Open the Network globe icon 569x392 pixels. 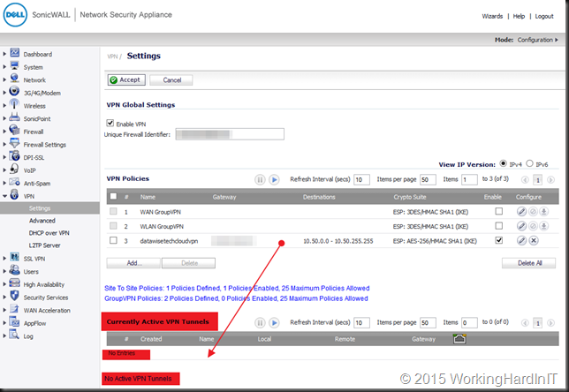coord(14,79)
